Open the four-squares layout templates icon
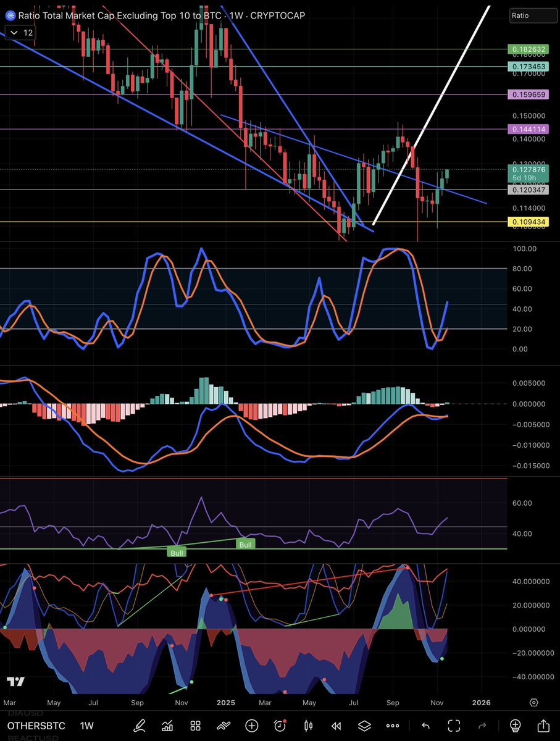 point(195,726)
